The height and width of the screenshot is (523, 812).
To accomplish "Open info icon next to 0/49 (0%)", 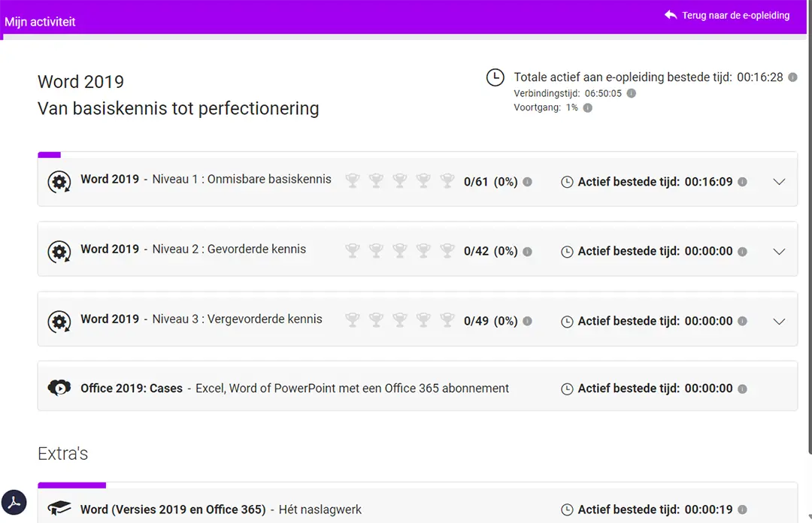I will (527, 321).
